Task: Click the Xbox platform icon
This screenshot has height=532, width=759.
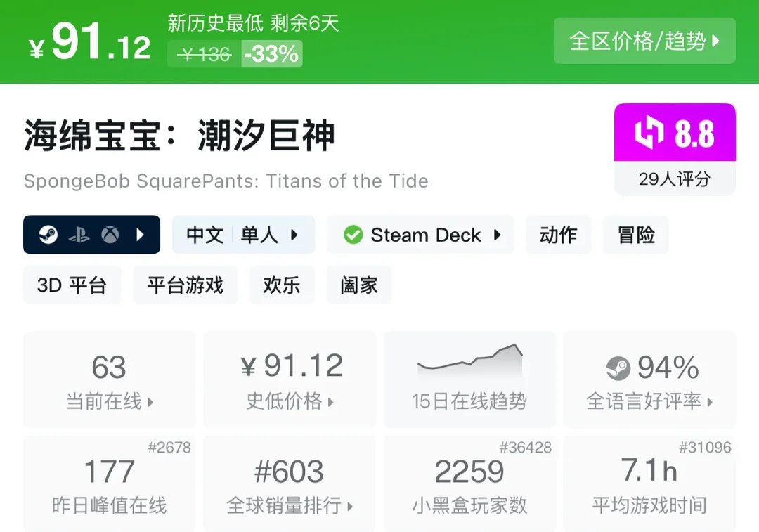Action: coord(110,235)
